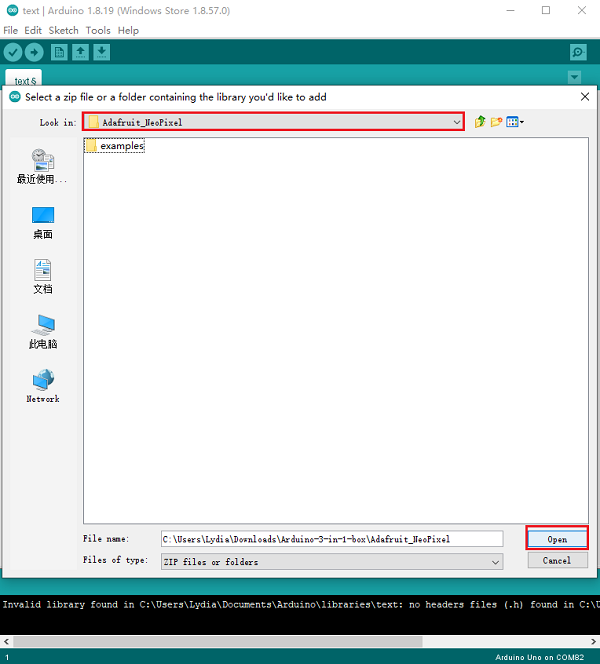The image size is (600, 664).
Task: Switch to the text sketch tab
Action: [x=24, y=79]
